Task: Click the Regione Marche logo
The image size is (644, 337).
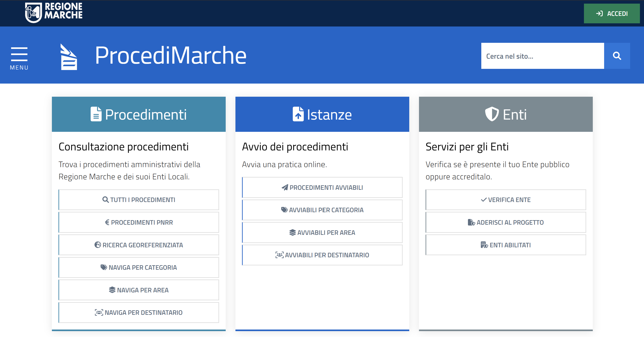Action: coord(53,12)
